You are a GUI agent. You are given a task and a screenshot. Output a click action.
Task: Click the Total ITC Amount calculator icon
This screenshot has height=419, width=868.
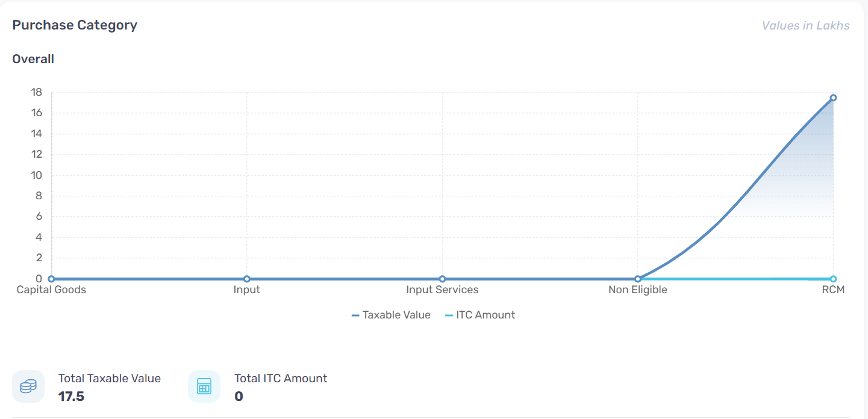pos(204,386)
